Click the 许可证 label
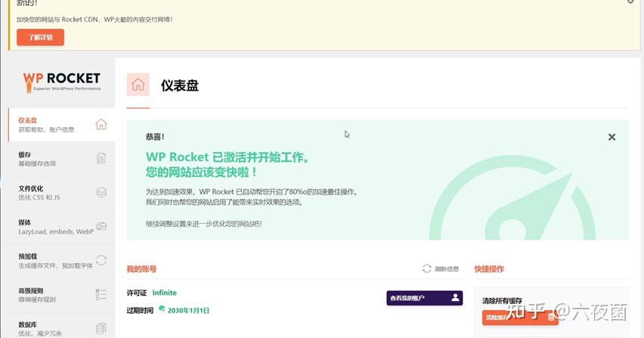 tap(137, 293)
